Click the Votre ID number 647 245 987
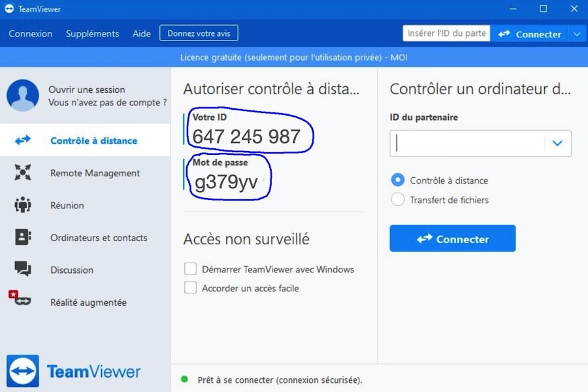 tap(246, 136)
